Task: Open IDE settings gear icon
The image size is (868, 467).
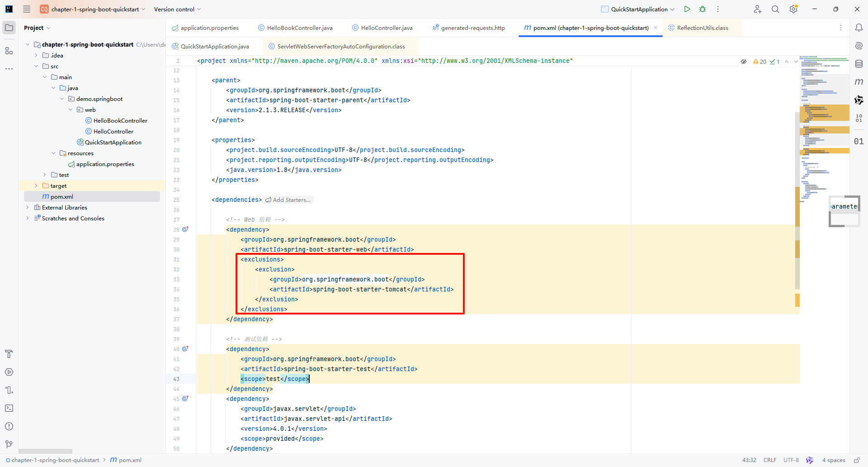Action: pyautogui.click(x=793, y=9)
